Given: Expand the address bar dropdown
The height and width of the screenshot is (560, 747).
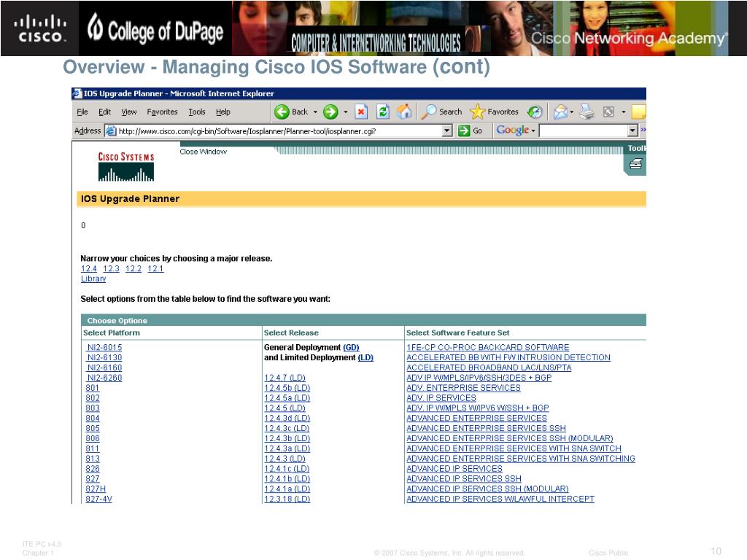Looking at the screenshot, I should tap(447, 131).
